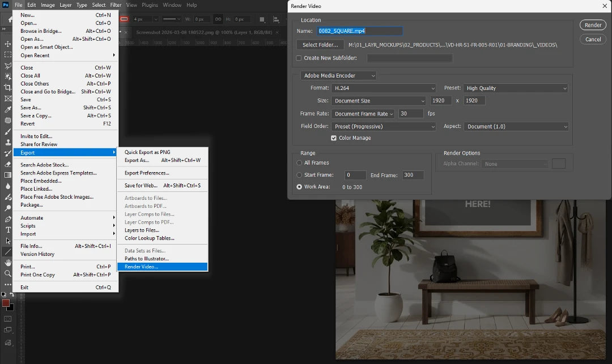This screenshot has width=612, height=364.
Task: Activate the Eraser tool
Action: (8, 164)
